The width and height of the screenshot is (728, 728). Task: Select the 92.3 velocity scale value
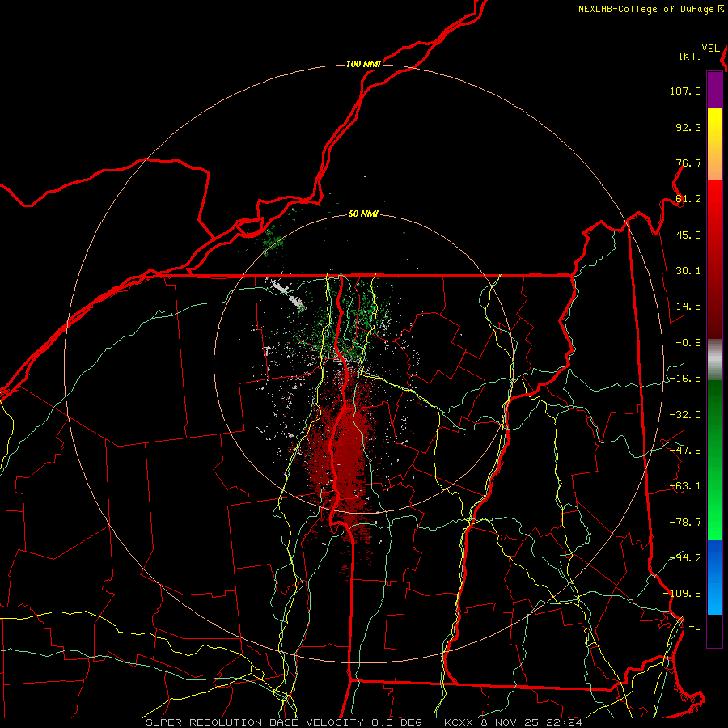(x=688, y=127)
